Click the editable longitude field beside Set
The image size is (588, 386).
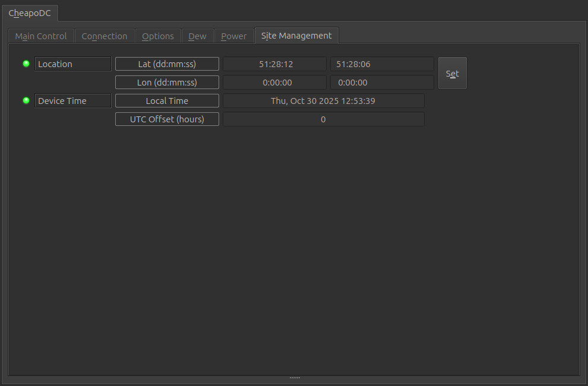(382, 83)
